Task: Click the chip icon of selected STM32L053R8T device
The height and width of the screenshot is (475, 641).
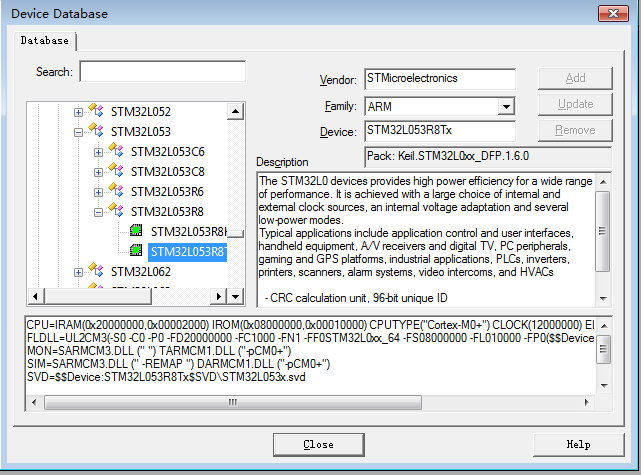Action: pos(136,250)
